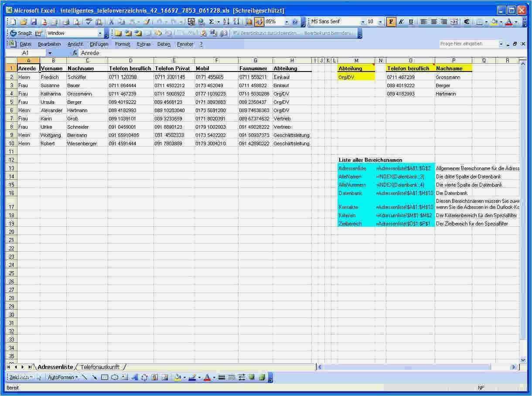The image size is (532, 396).
Task: Toggle bold formatting
Action: (391, 21)
